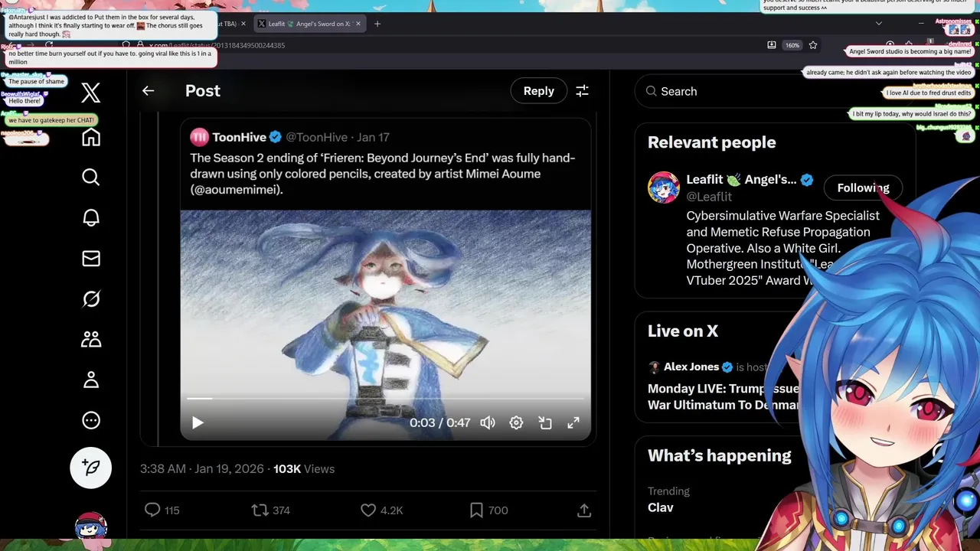
Task: Toggle picture-in-picture on video
Action: click(x=545, y=422)
